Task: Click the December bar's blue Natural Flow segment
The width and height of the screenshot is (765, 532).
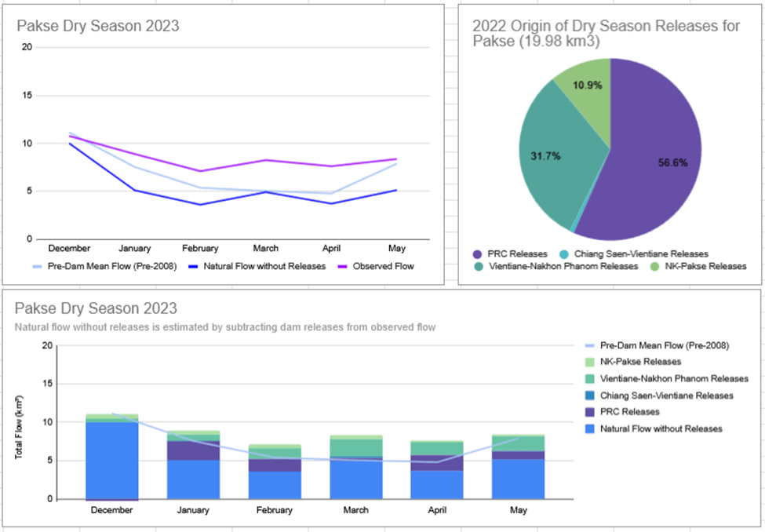Action: pos(112,461)
